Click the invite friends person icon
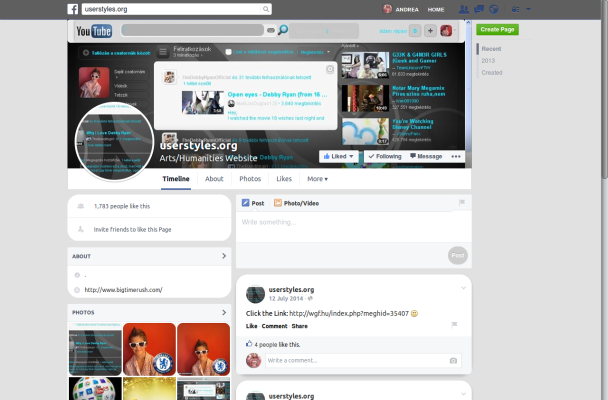The height and width of the screenshot is (400, 608). coord(81,229)
